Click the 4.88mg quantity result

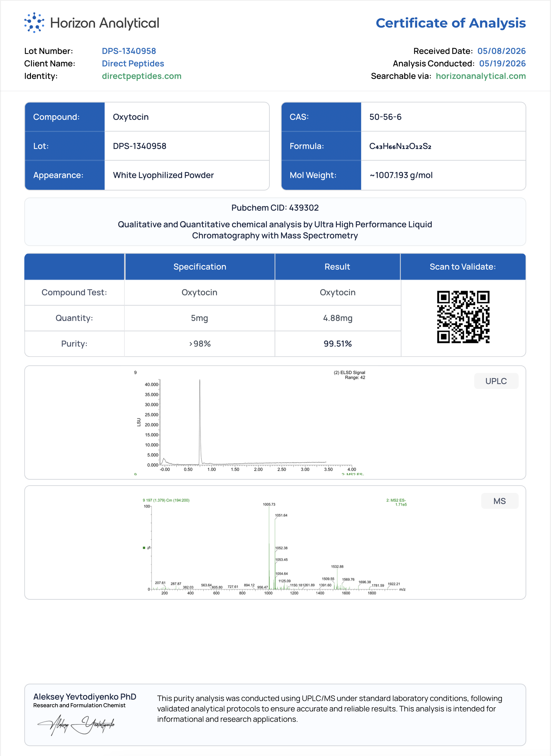(337, 318)
